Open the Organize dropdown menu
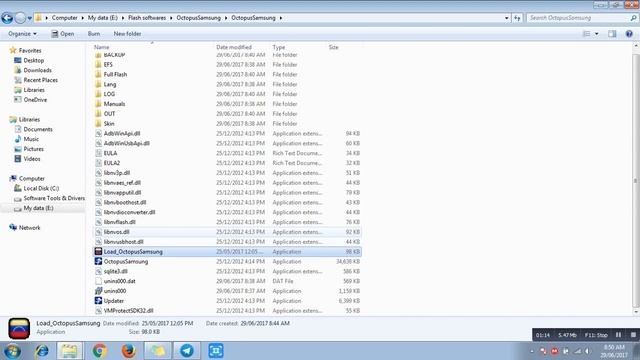This screenshot has height=360, width=640. click(22, 34)
